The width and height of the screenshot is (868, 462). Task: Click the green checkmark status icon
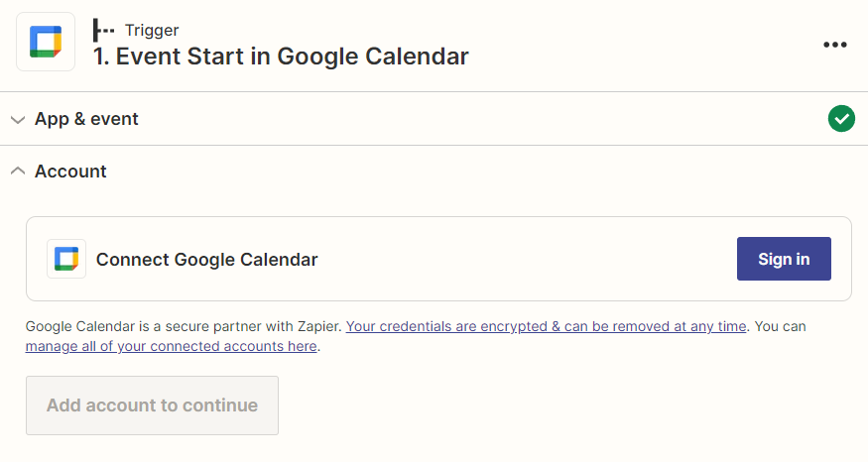[x=841, y=119]
